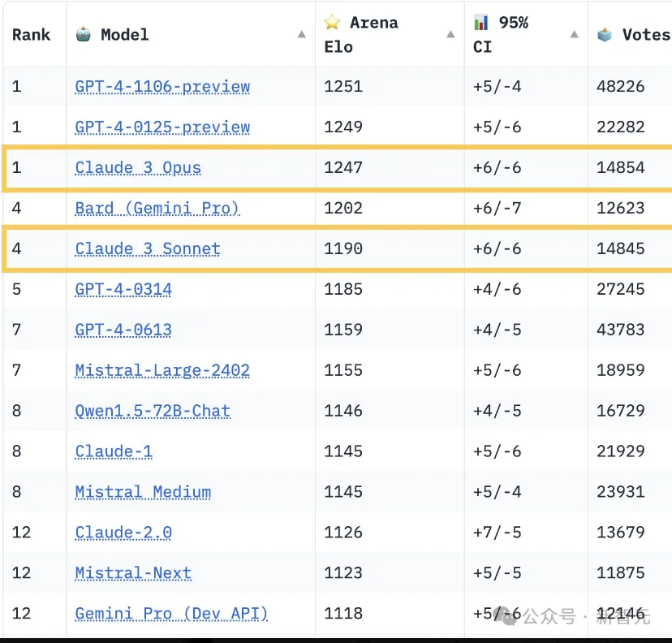The height and width of the screenshot is (643, 672).
Task: Click the Claude-1 model link
Action: (x=114, y=452)
